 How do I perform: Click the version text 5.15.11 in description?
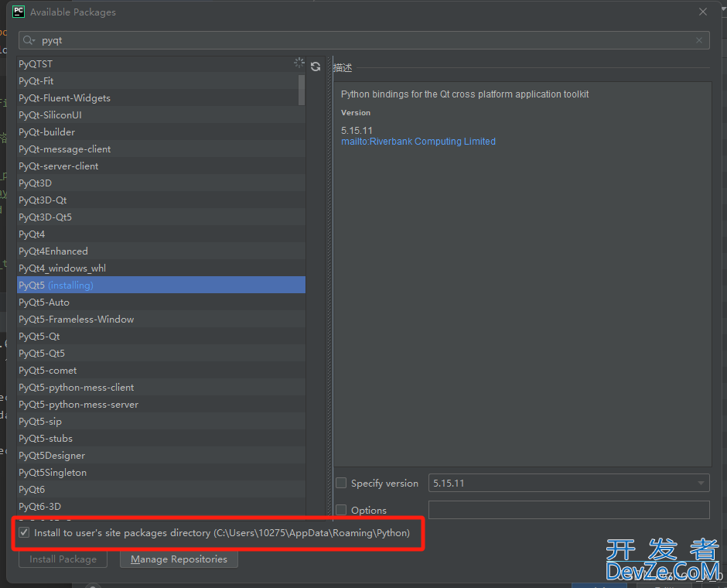coord(357,130)
